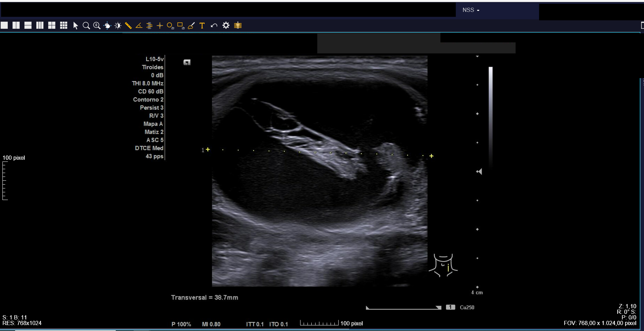Activate the arrow pointer tool
Viewport: 644px width, 331px height.
[x=75, y=26]
